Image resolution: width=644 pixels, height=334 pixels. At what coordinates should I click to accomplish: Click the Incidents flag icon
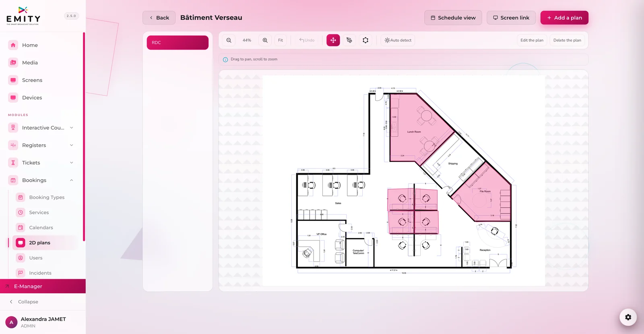tap(21, 273)
